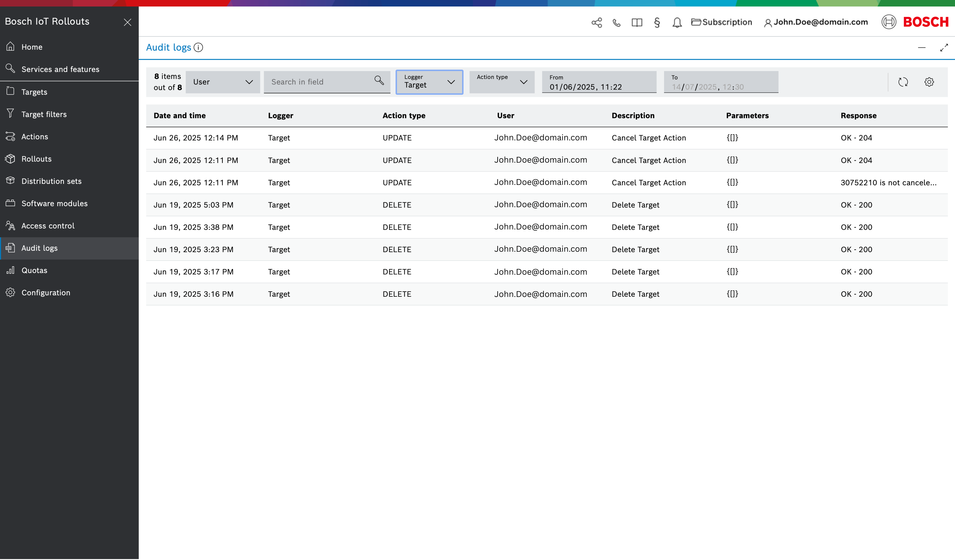This screenshot has width=955, height=560.
Task: Click the search magnifier in field
Action: (x=379, y=80)
